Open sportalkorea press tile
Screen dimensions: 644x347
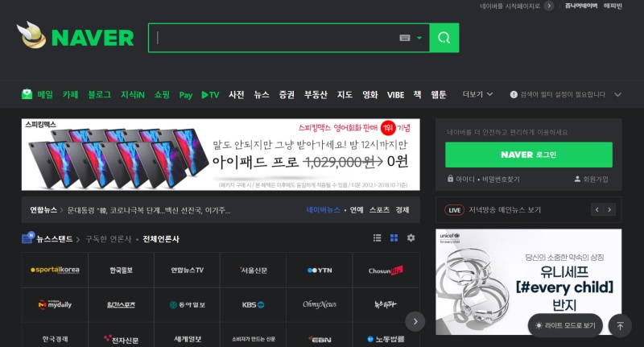tap(55, 270)
